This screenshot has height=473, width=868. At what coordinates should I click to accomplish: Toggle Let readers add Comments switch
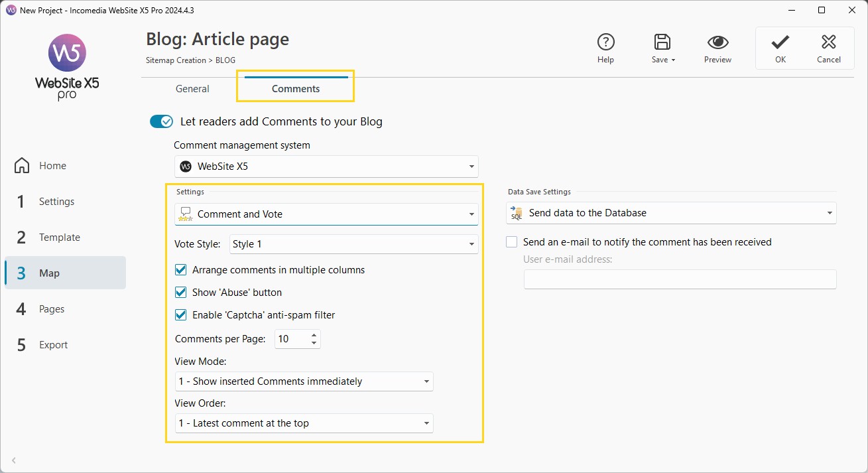coord(162,121)
